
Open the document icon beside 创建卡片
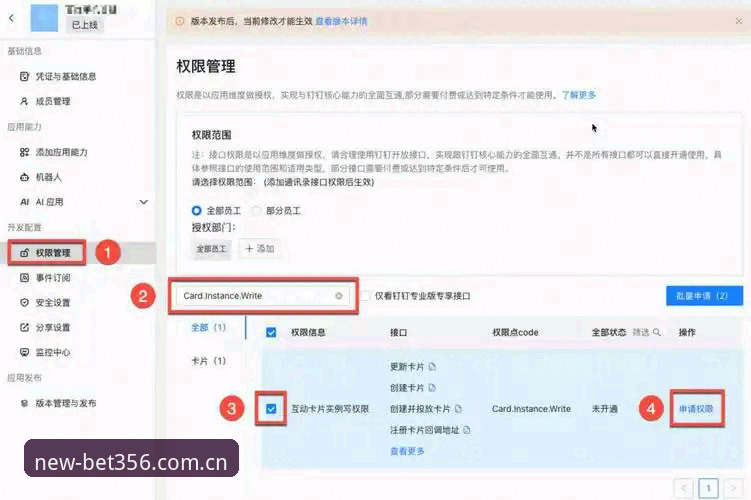point(432,387)
